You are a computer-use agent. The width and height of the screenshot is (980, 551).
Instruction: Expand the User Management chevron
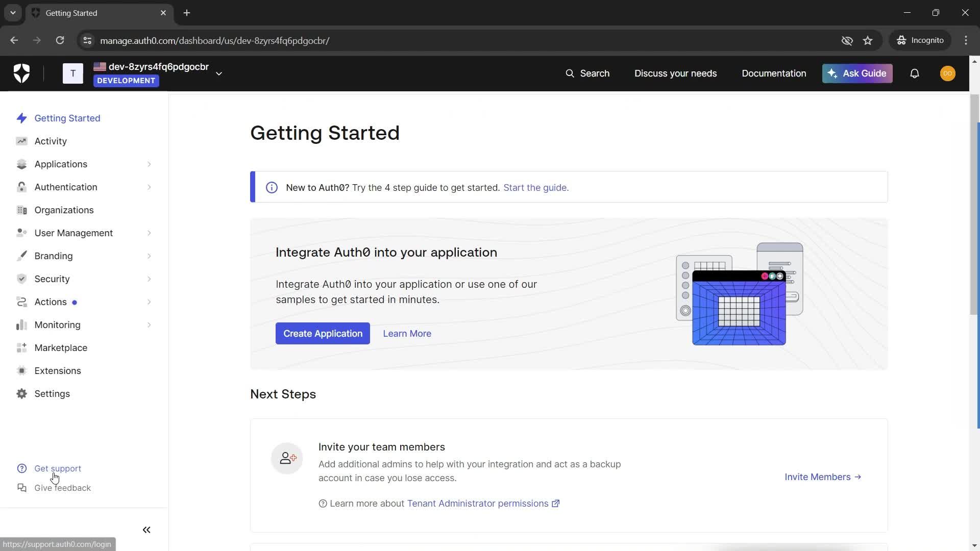(x=149, y=233)
